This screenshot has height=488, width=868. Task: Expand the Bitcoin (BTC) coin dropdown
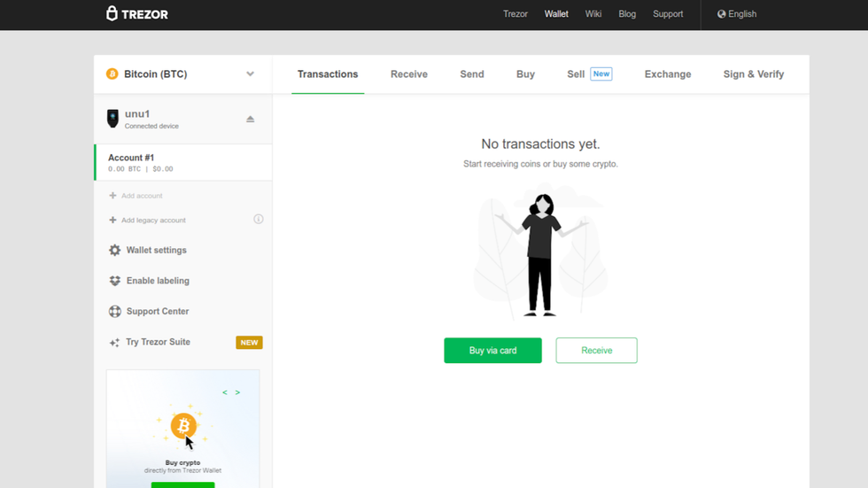click(250, 74)
